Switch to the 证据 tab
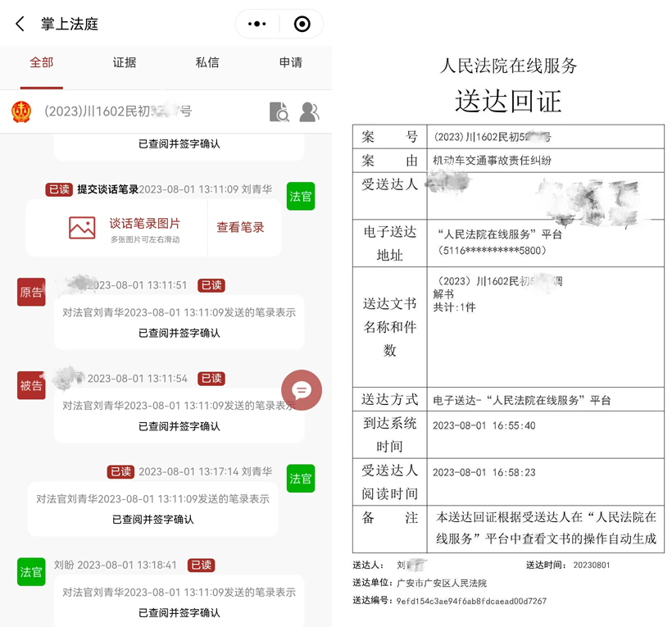This screenshot has width=672, height=627. click(x=125, y=63)
